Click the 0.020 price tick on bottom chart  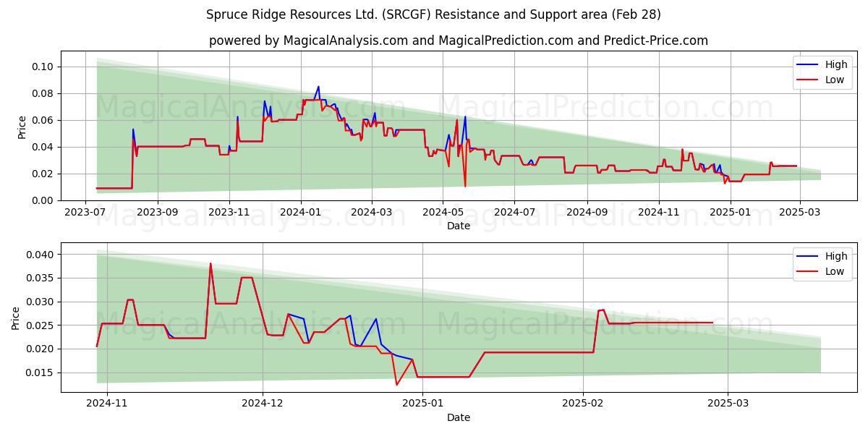click(41, 349)
